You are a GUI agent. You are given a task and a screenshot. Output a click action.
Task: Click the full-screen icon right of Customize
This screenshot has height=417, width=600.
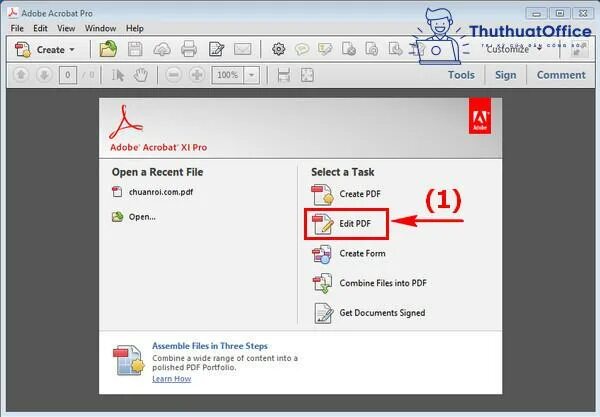pos(579,49)
